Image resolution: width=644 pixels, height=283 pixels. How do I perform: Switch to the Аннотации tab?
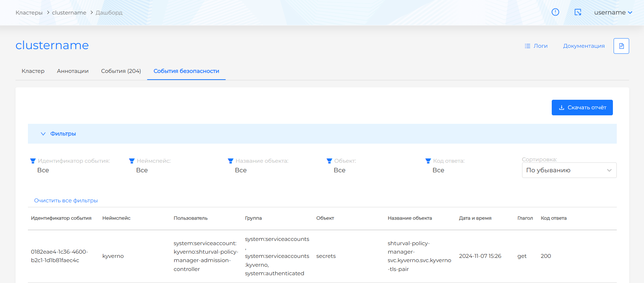point(72,71)
